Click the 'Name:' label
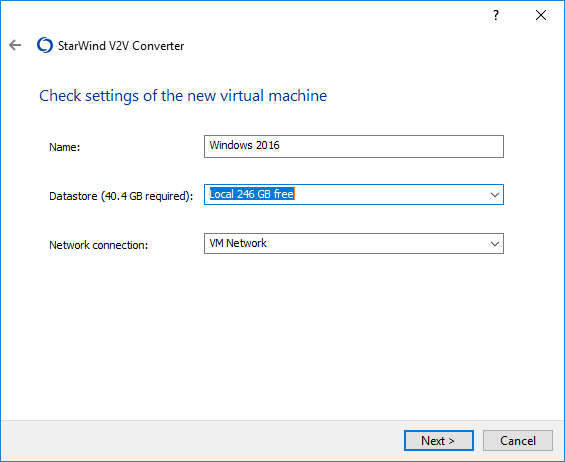Screen dimensions: 565x462 pyautogui.click(x=64, y=147)
